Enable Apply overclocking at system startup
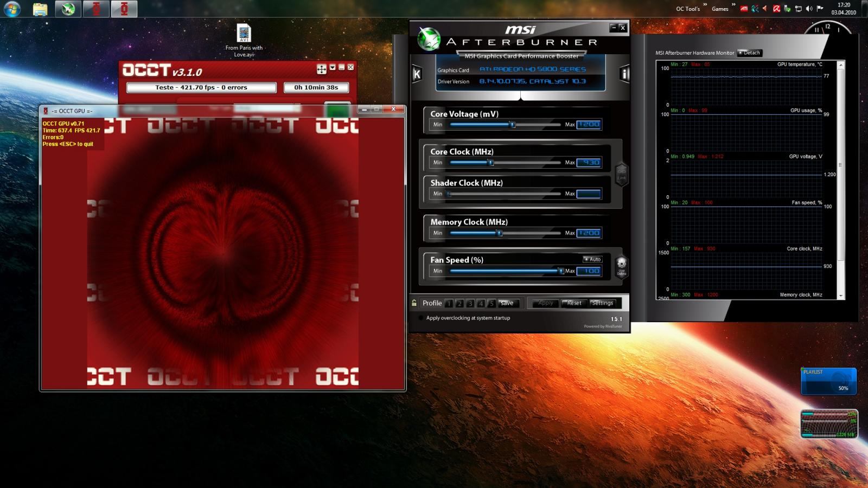Screen dimensions: 868x488 pos(421,318)
